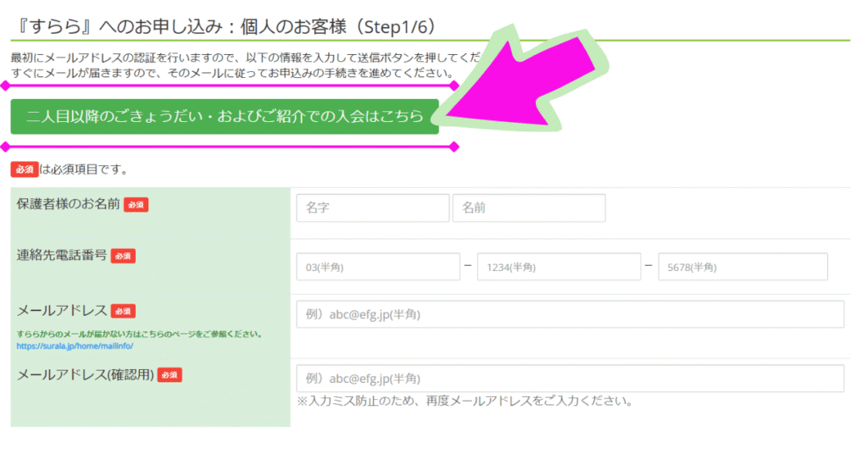Click the 連絡先電話番号 label text
The height and width of the screenshot is (454, 868).
click(62, 256)
